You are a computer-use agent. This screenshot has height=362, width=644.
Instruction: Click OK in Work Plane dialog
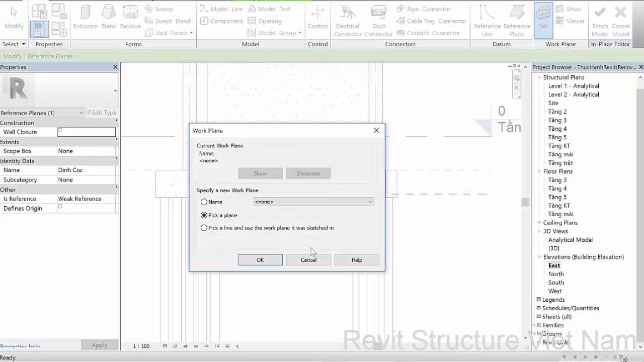[260, 260]
